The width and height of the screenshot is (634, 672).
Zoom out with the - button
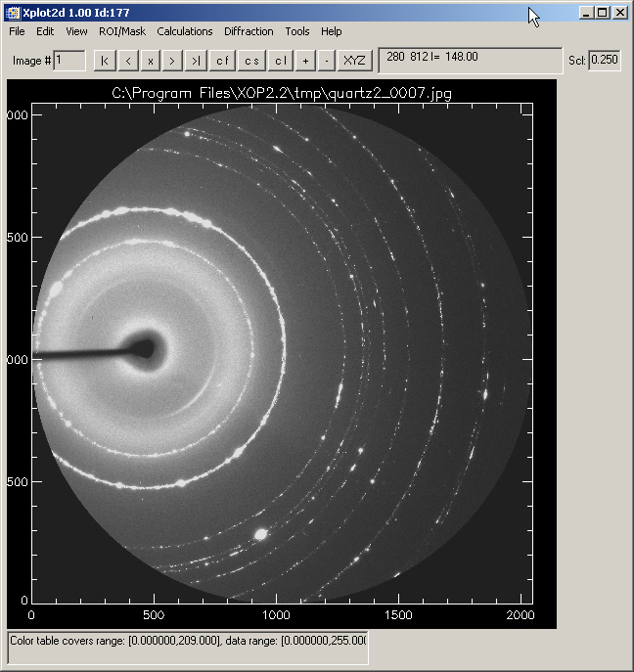(326, 61)
